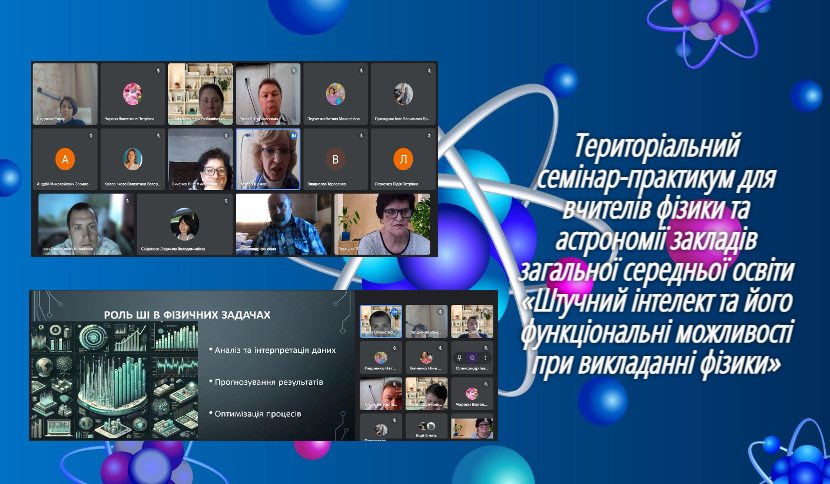830x484 pixels.
Task: Select participant tile with orange "Л" avatar
Action: pyautogui.click(x=403, y=159)
